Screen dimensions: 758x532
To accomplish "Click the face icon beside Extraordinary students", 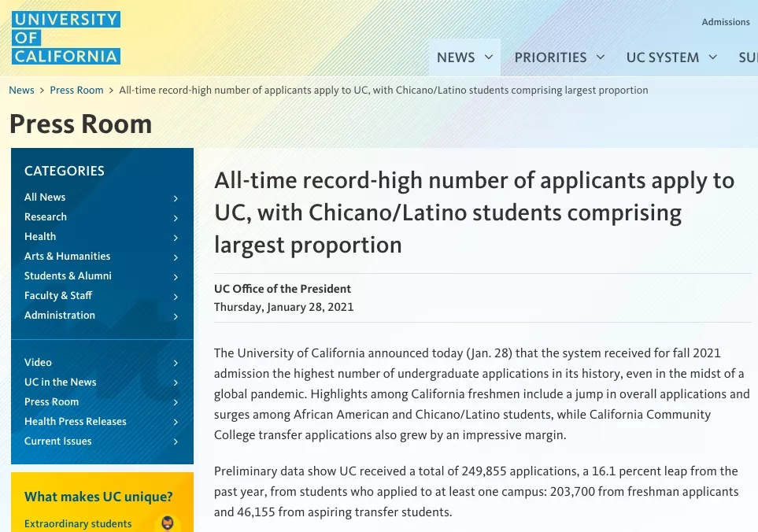I will pyautogui.click(x=167, y=523).
